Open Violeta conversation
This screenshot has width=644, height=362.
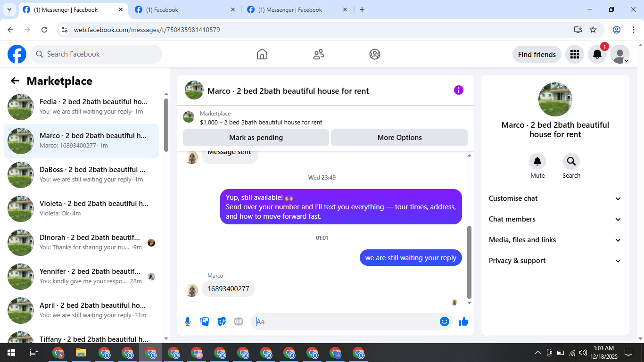81,208
